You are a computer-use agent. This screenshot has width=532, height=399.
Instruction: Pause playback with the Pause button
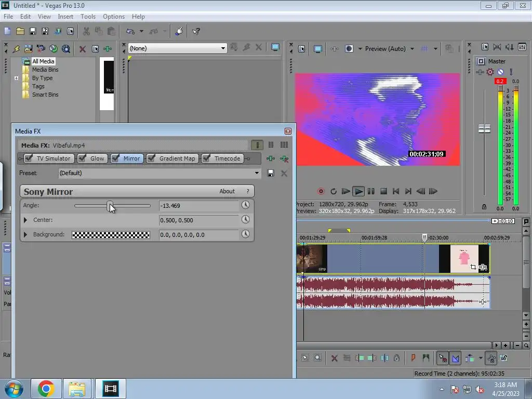[371, 191]
